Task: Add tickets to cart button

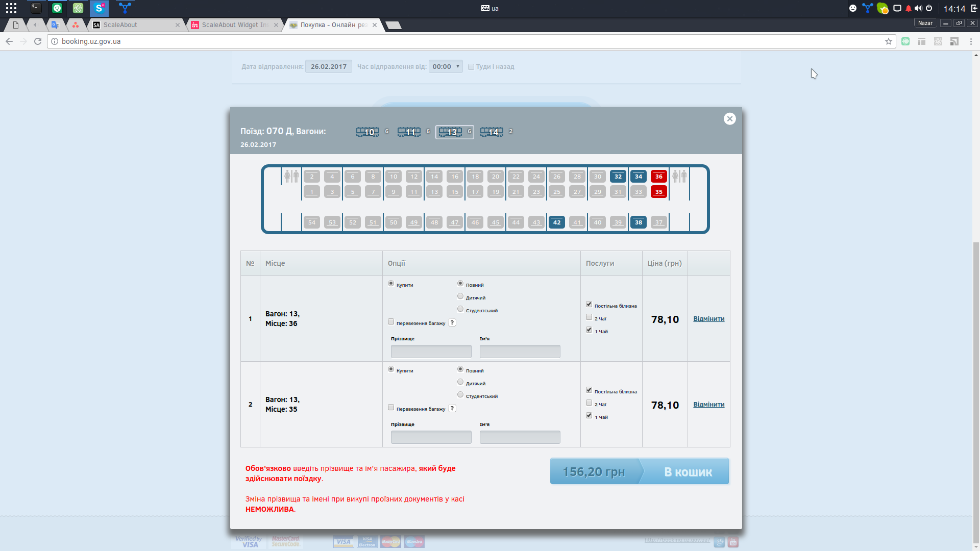Action: click(x=640, y=471)
